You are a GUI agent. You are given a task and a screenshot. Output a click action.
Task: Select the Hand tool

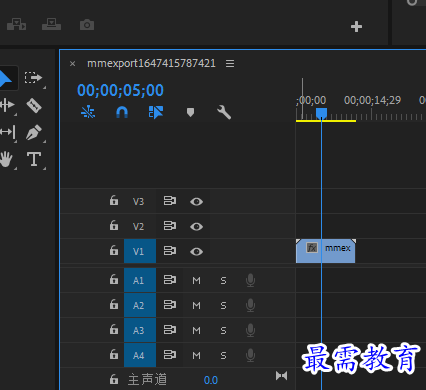[x=6, y=159]
